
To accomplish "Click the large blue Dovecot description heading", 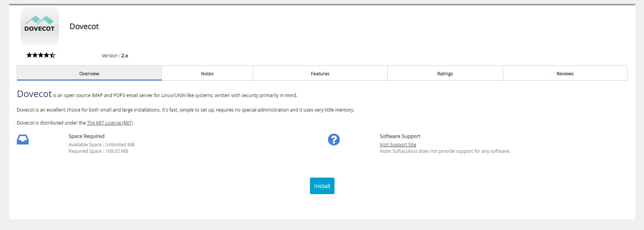I will (34, 94).
